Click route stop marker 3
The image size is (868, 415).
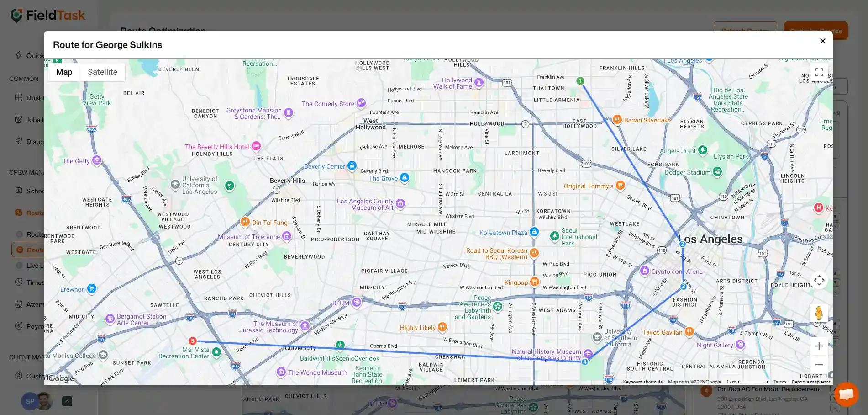pyautogui.click(x=683, y=287)
